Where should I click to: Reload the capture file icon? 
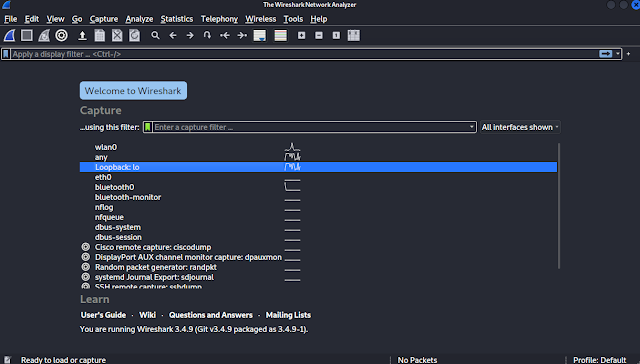(134, 36)
